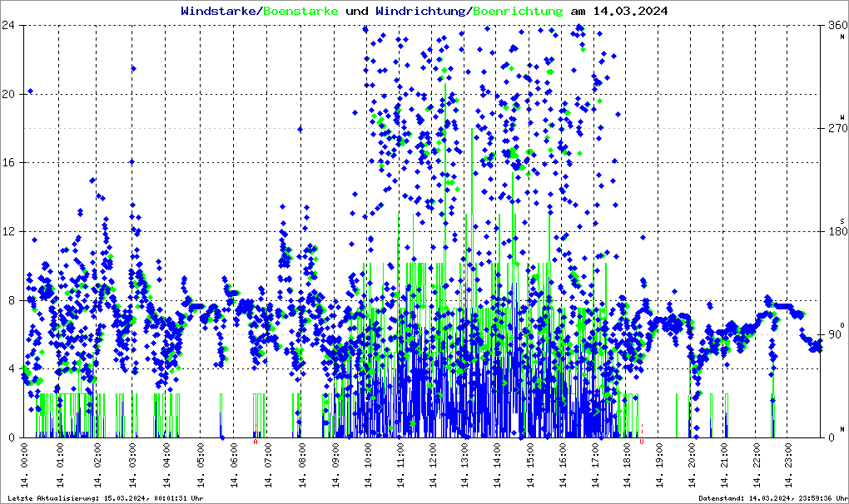This screenshot has height=504, width=849.
Task: Click the '14. 07:00' time axis label
Action: (267, 465)
